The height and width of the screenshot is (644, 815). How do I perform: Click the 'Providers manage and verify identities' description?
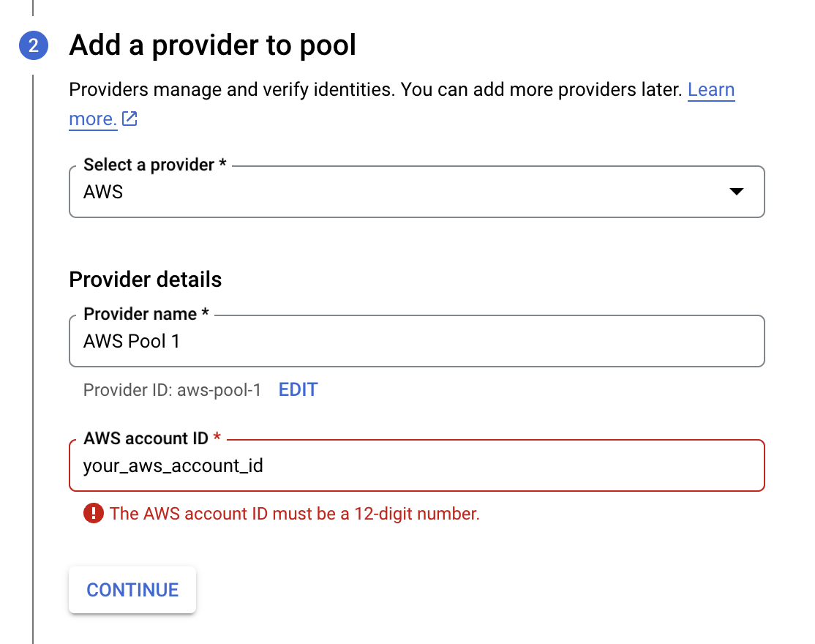pos(377,90)
